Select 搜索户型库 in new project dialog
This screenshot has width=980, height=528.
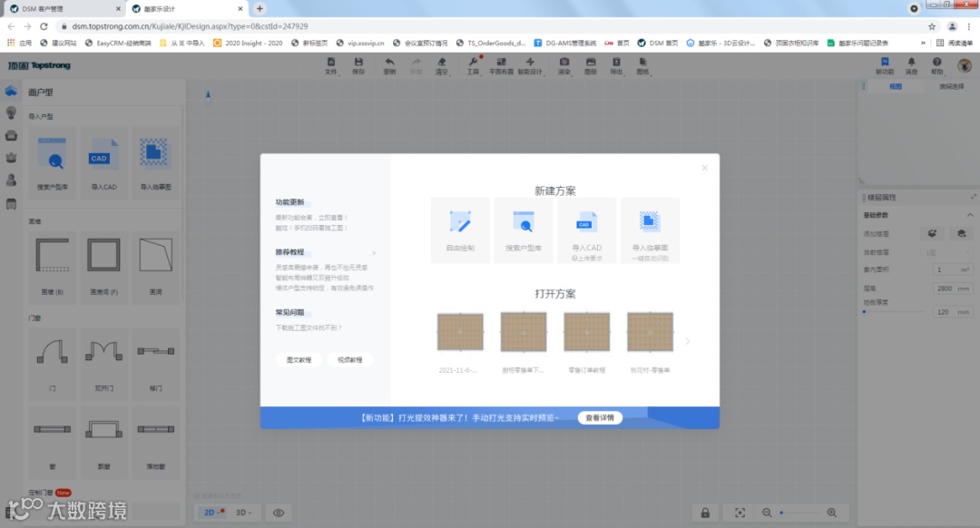[x=524, y=230]
